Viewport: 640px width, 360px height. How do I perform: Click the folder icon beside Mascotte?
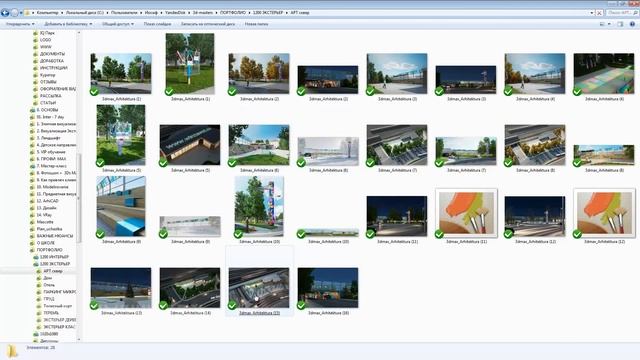[x=32, y=222]
